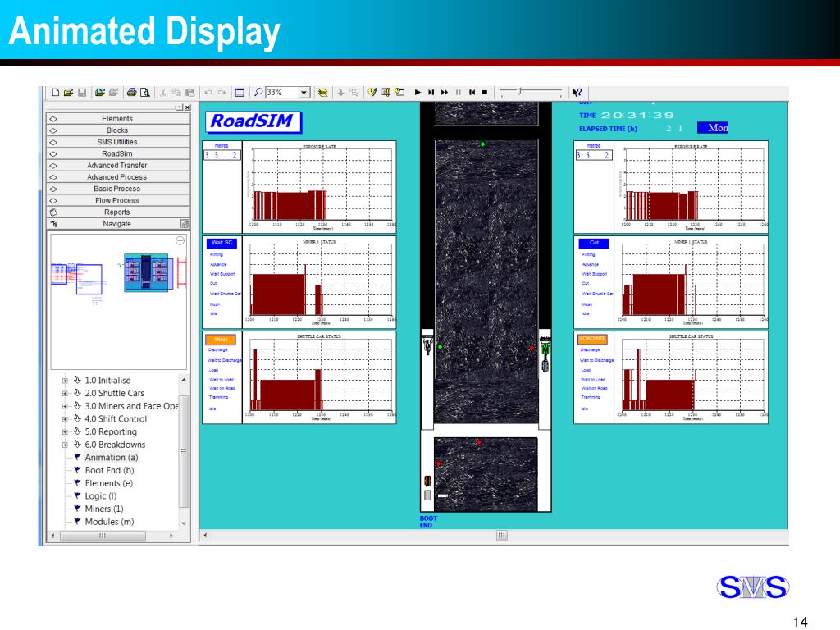
Task: Click the Navigate panel's float window icon
Action: (185, 224)
